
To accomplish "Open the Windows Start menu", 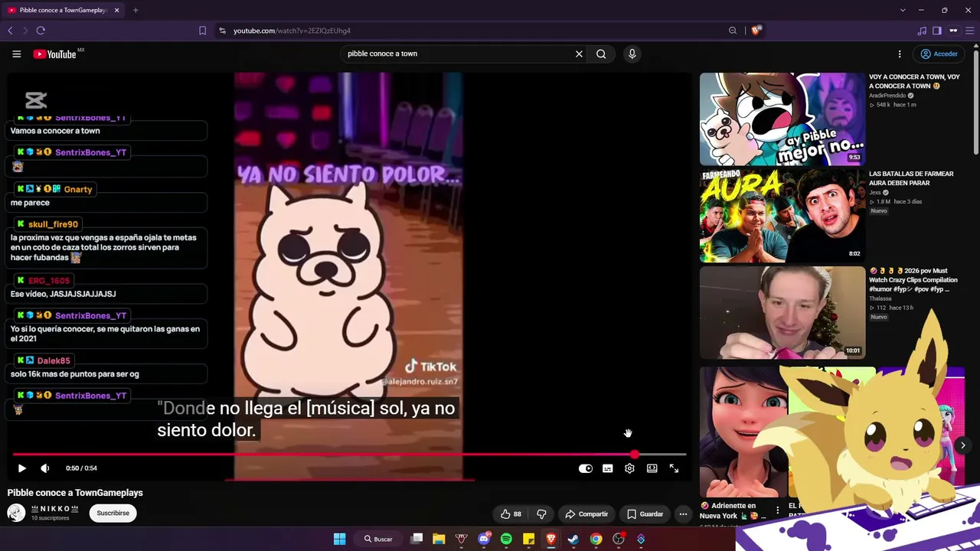I will click(339, 539).
